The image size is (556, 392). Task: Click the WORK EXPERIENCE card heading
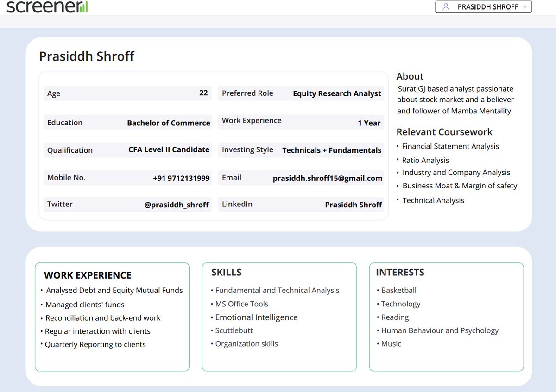point(88,275)
